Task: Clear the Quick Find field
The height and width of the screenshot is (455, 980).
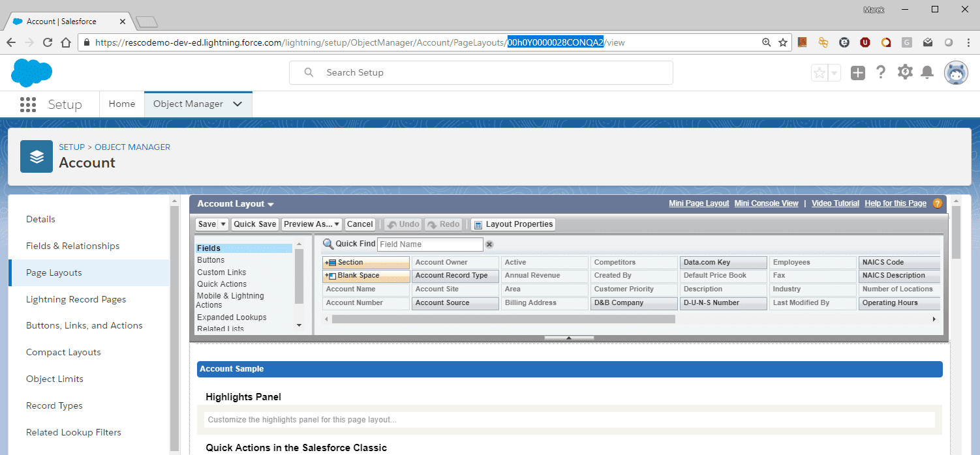Action: coord(489,244)
